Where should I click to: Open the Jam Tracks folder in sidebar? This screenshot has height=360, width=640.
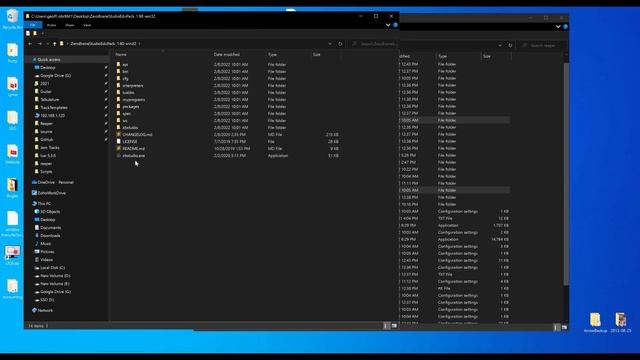[x=49, y=147]
